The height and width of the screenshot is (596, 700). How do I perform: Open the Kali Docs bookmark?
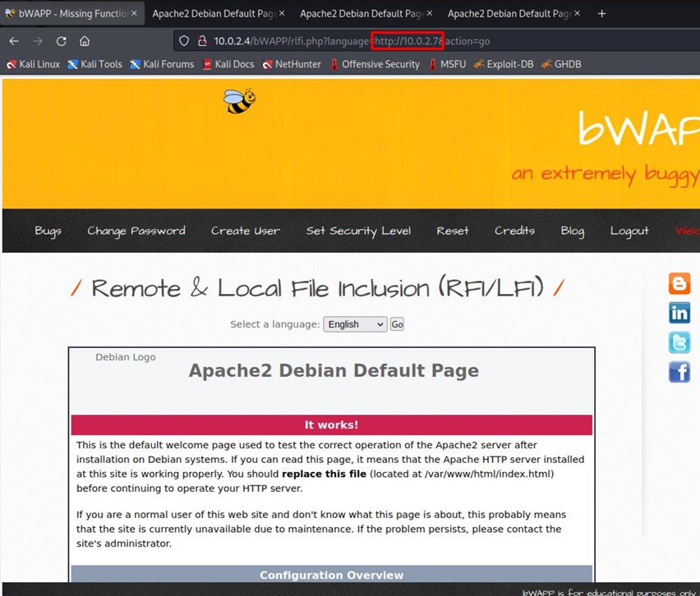(228, 64)
